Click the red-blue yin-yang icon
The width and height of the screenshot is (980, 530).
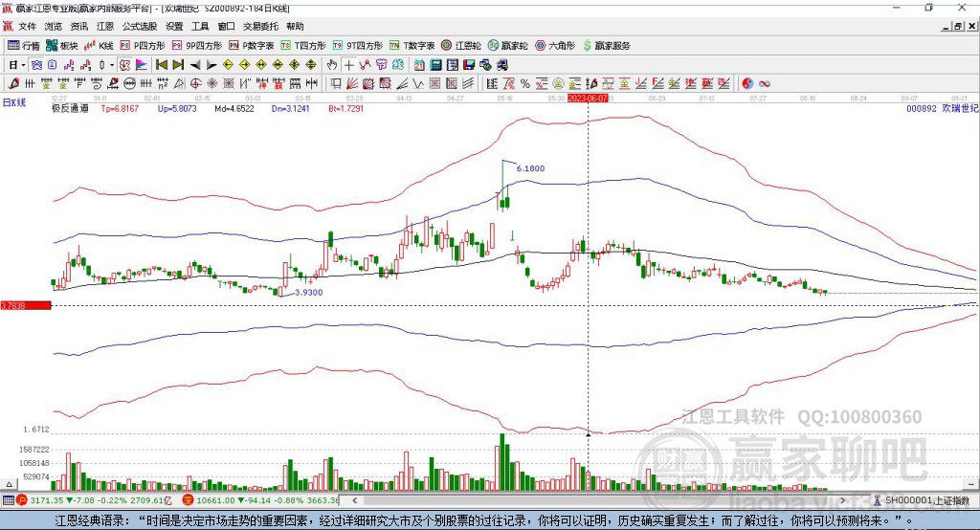click(x=747, y=83)
